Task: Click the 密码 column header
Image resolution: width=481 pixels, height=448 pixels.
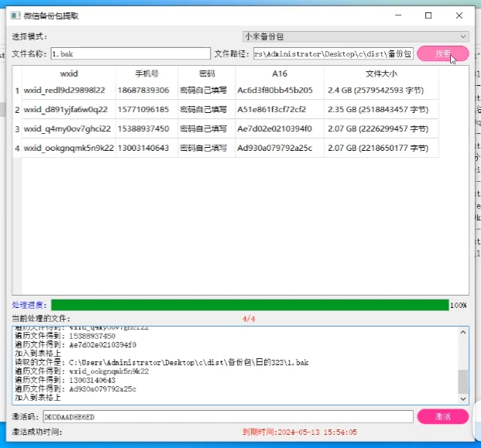Action: click(207, 74)
